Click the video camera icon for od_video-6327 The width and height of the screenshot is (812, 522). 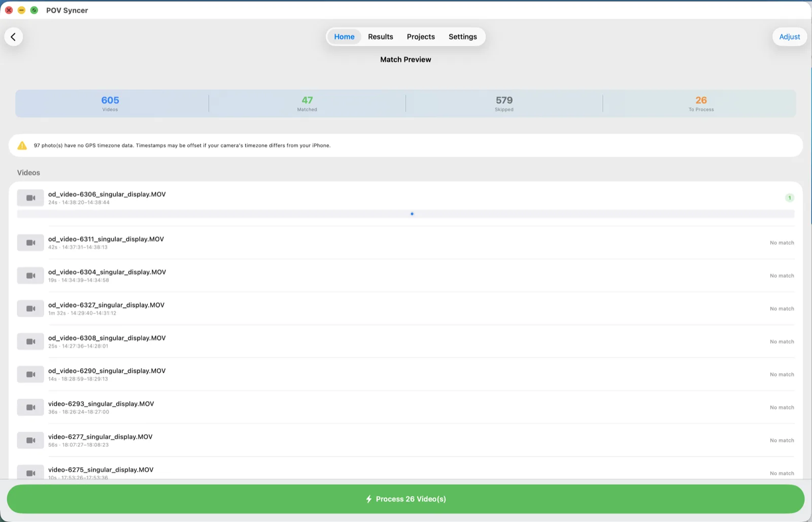30,309
